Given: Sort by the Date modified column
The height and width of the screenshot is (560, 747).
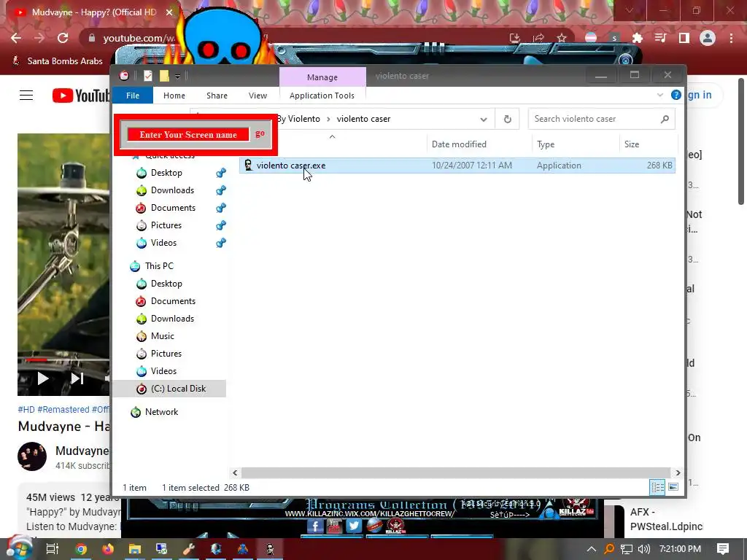Looking at the screenshot, I should pos(459,144).
